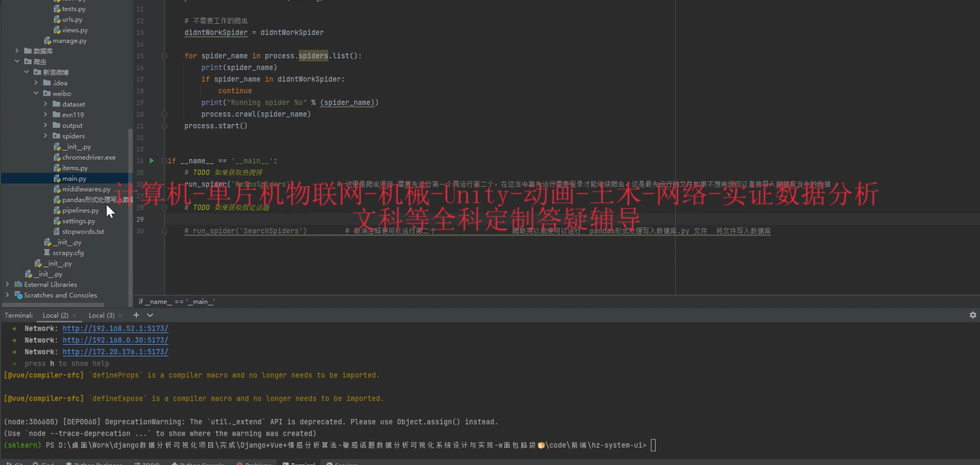Click the Scratches and Consoles icon
The image size is (980, 465).
point(18,295)
